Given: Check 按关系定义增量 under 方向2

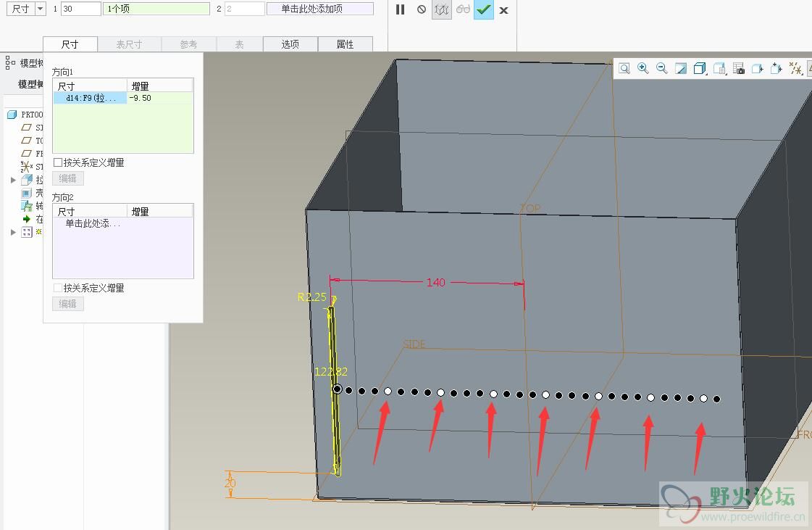Looking at the screenshot, I should pos(58,288).
